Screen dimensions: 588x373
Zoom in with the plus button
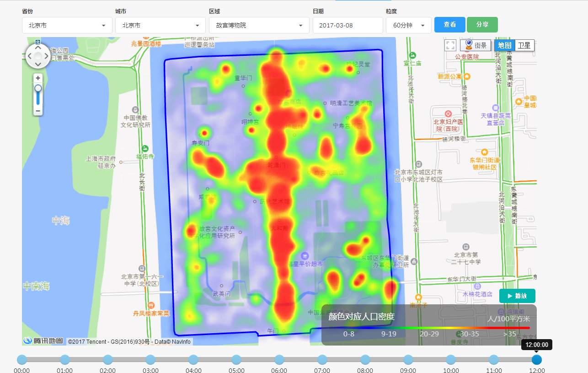(38, 77)
